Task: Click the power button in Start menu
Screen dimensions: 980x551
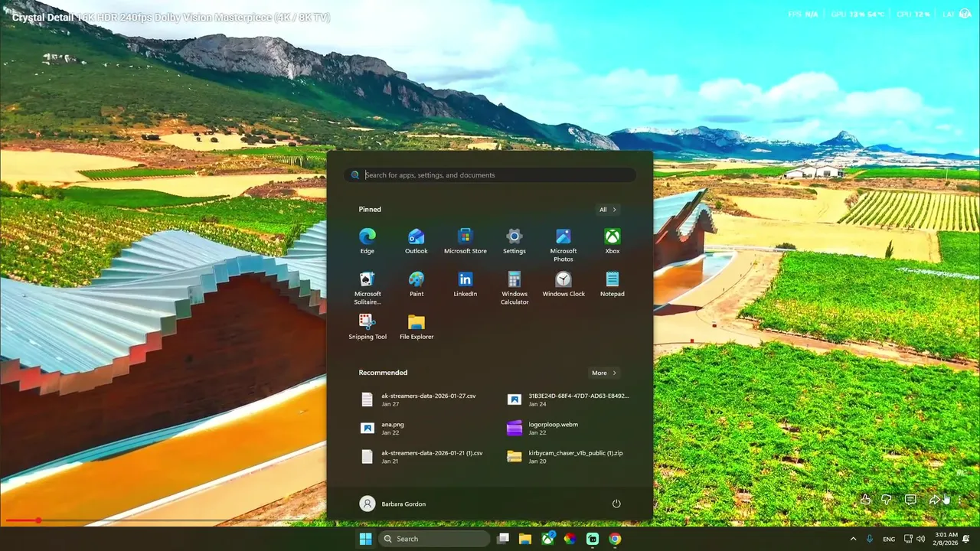Action: click(616, 504)
